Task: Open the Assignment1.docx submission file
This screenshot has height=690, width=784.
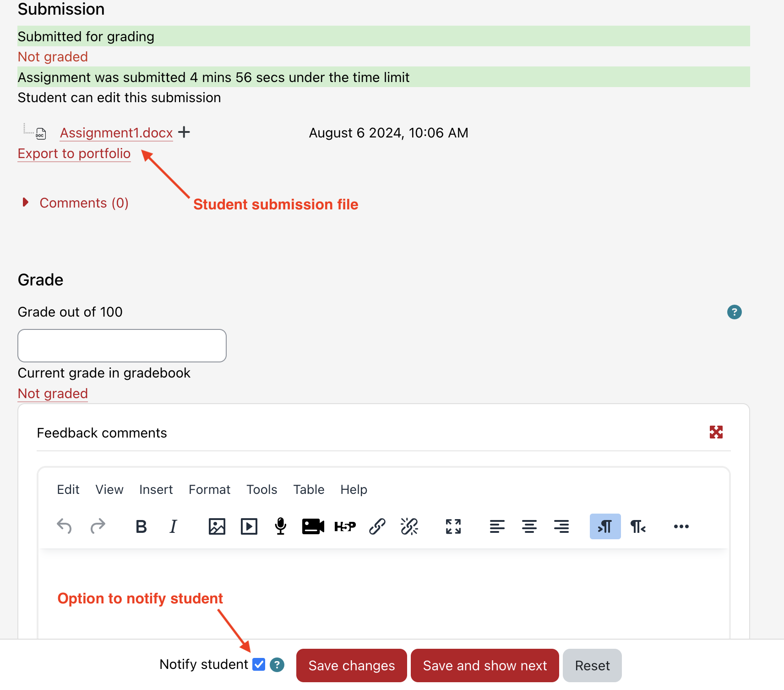Action: 116,133
